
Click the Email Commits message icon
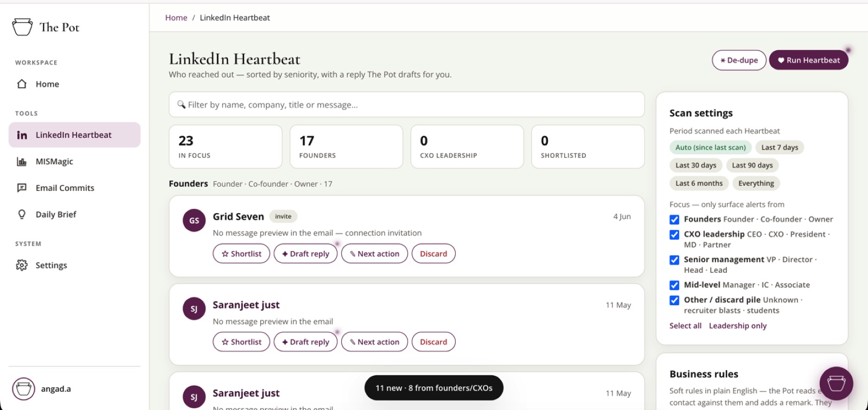tap(22, 188)
